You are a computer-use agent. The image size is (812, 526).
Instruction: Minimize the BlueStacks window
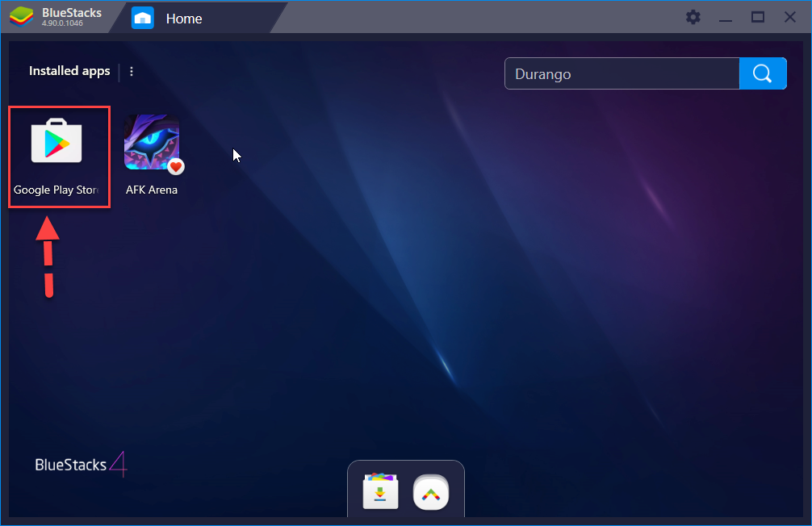click(x=726, y=17)
